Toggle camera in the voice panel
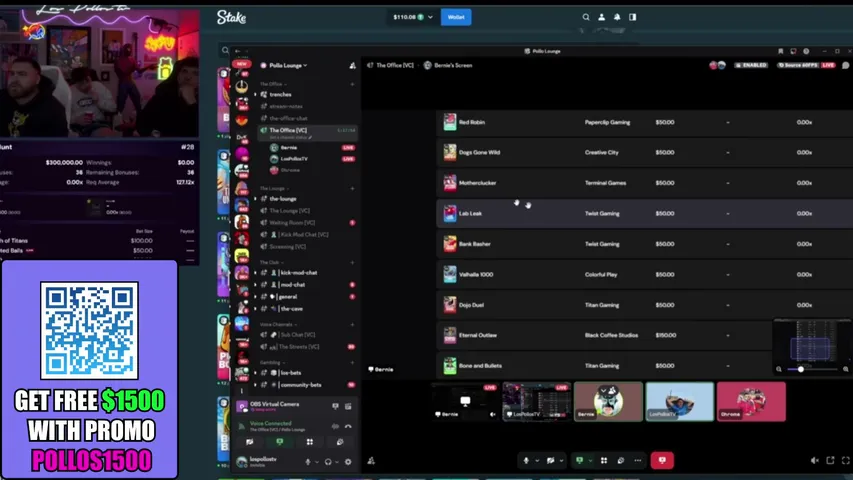853x480 pixels. pos(250,442)
